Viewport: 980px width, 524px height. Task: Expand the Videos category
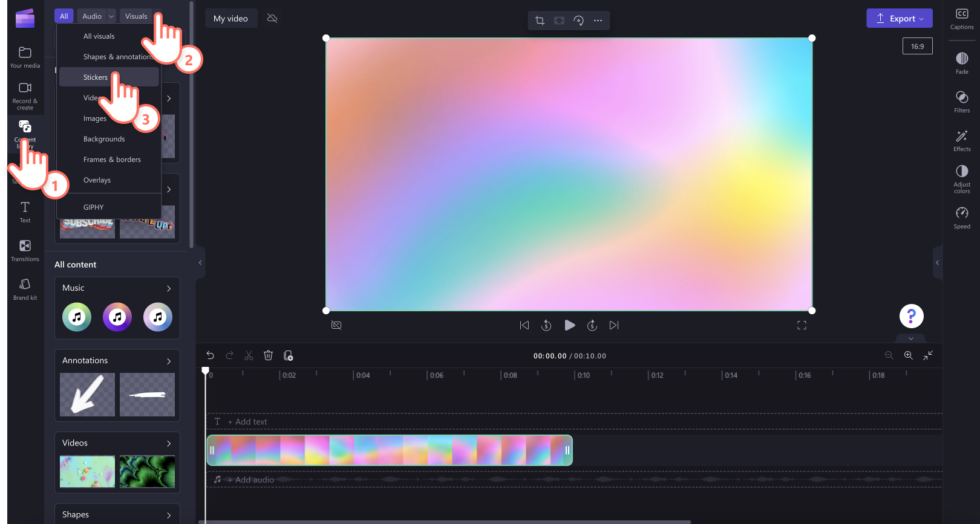point(169,443)
